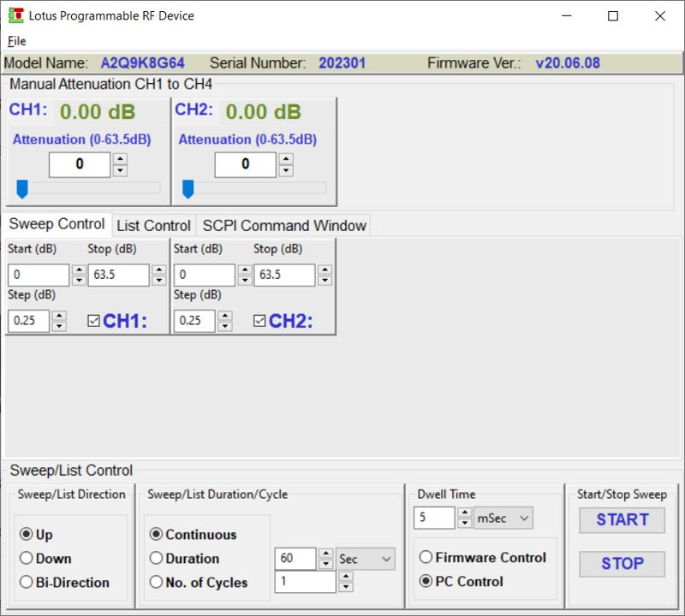
Task: Open the File menu
Action: [x=16, y=41]
